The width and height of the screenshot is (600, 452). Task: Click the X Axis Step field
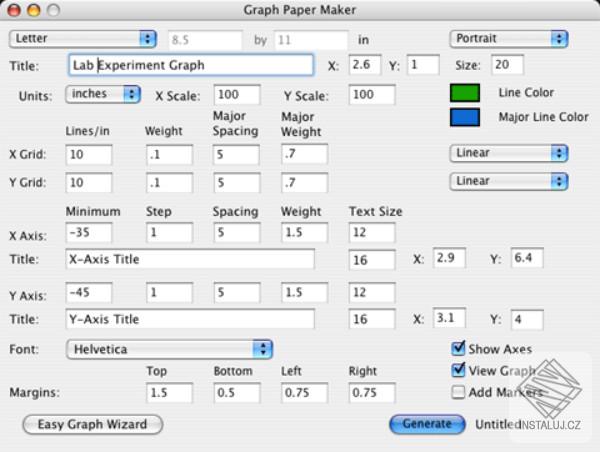pyautogui.click(x=170, y=233)
